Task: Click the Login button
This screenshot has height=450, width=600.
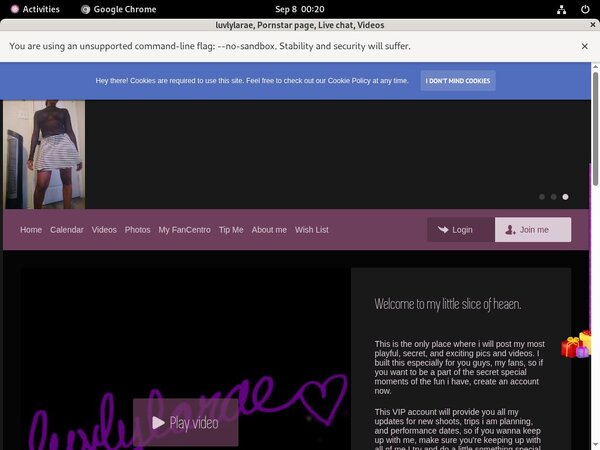Action: 460,230
